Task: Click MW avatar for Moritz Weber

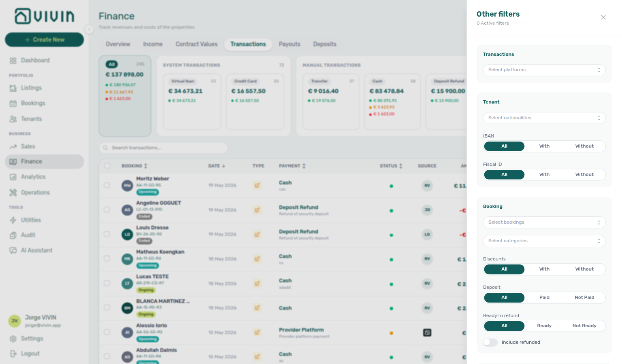Action: point(128,186)
